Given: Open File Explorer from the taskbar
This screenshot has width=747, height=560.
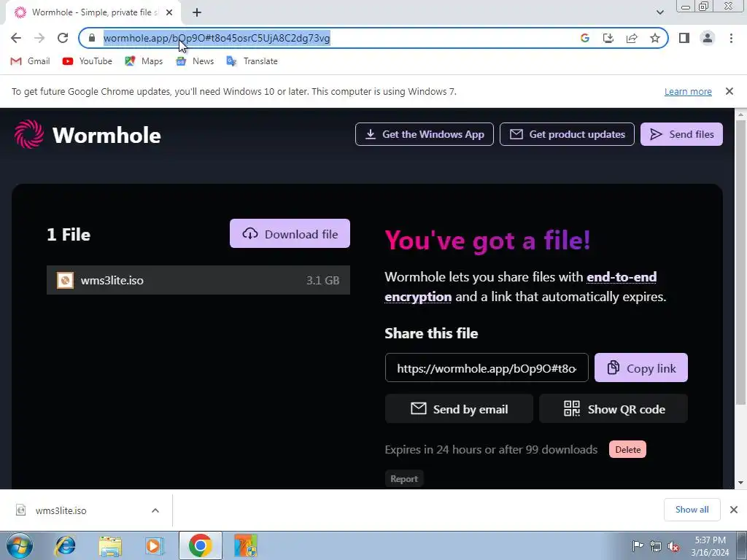Looking at the screenshot, I should tap(110, 545).
